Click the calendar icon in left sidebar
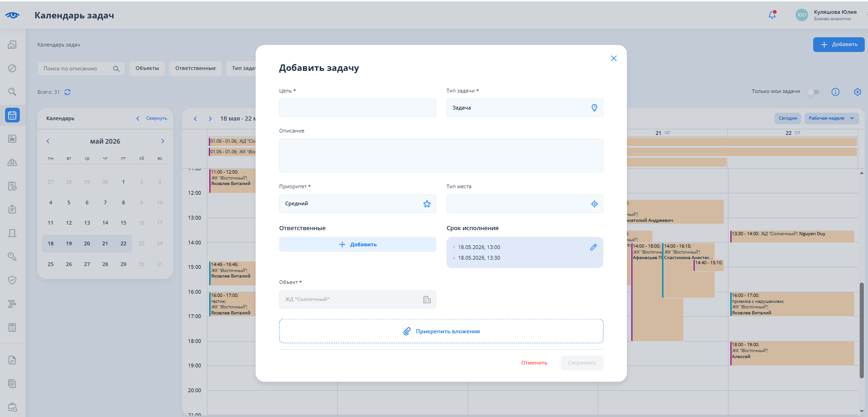Viewport: 868px width, 417px height. [12, 115]
